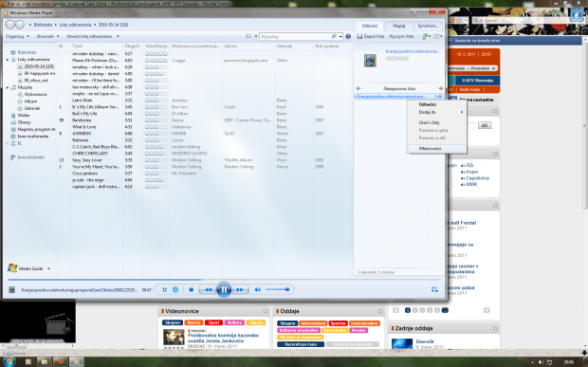Pause playback with the round pause button
This screenshot has width=588, height=367.
224,289
